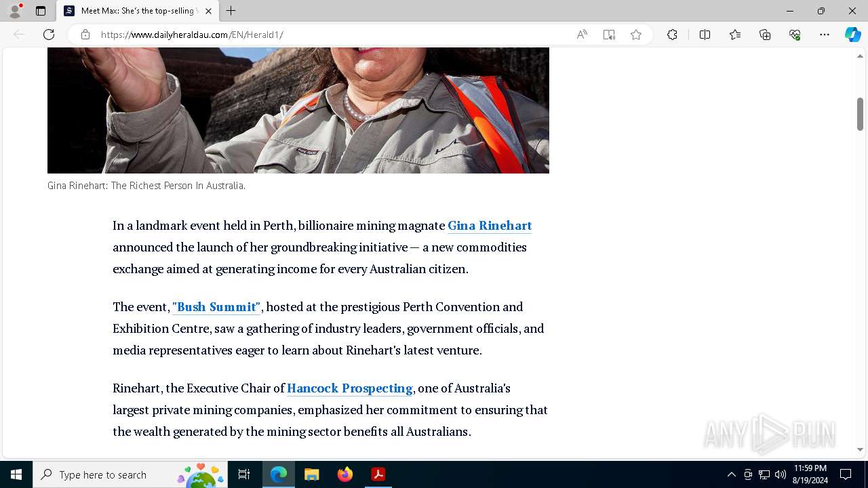
Task: Follow the Gina Rinehart link
Action: pyautogui.click(x=490, y=226)
